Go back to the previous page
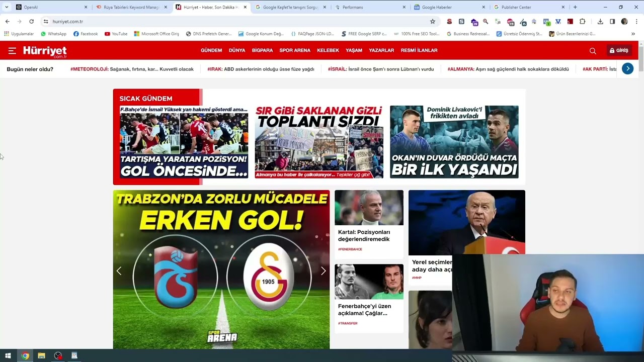 tap(7, 22)
